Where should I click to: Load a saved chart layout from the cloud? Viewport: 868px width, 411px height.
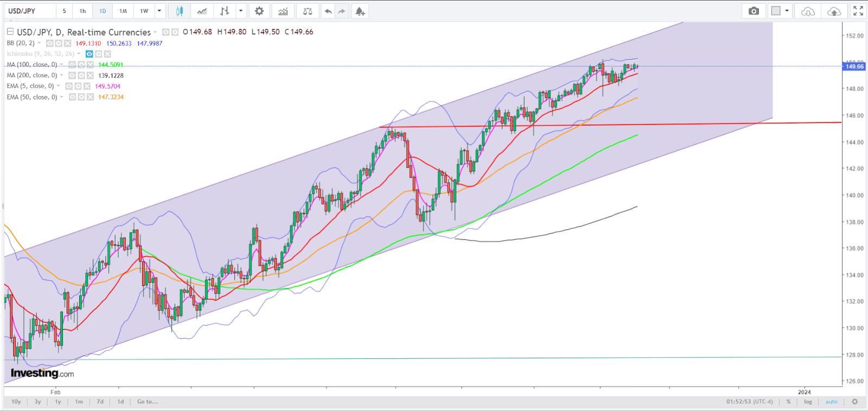pyautogui.click(x=808, y=11)
